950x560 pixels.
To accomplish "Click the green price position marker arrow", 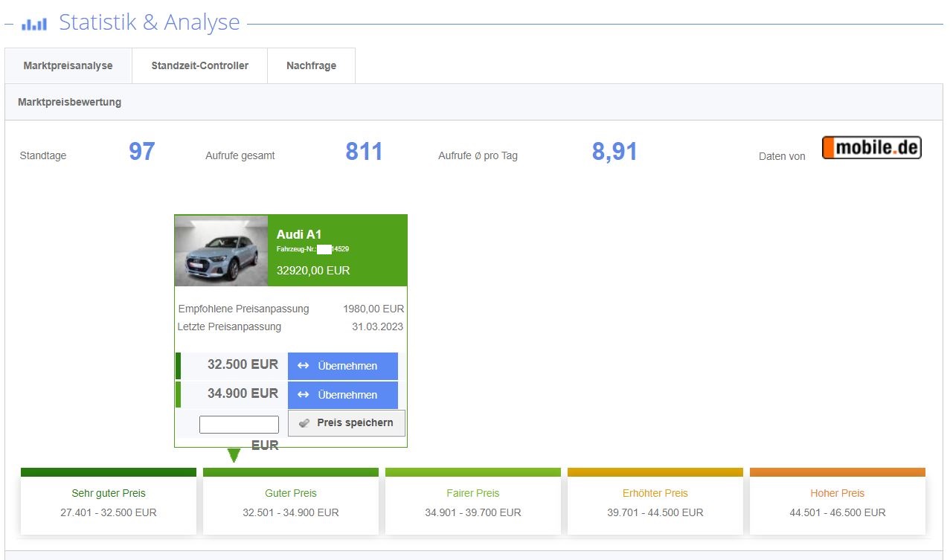I will pos(234,455).
